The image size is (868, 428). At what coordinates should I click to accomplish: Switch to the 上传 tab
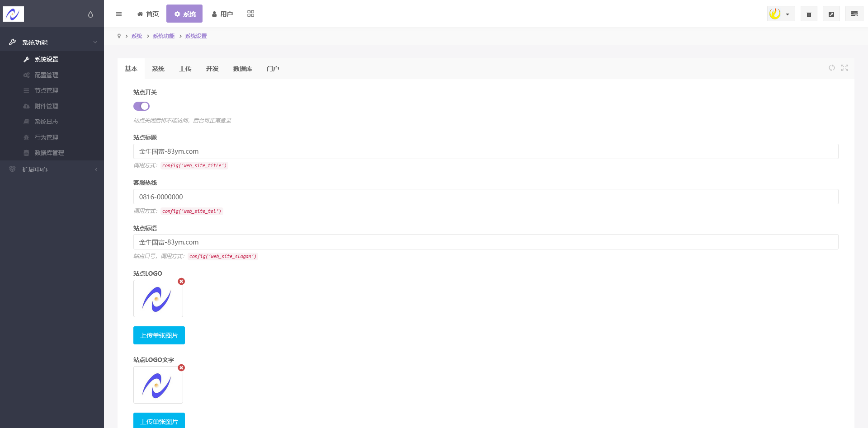click(x=185, y=69)
